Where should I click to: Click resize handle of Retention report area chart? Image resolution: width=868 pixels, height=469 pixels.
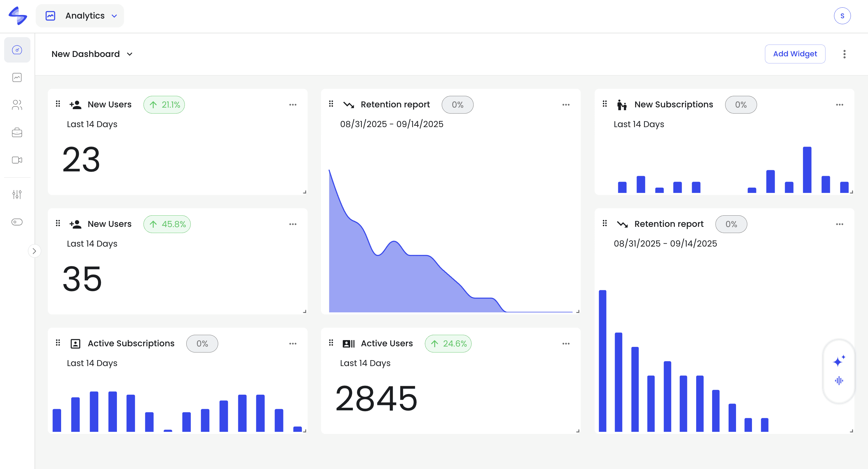click(x=577, y=311)
